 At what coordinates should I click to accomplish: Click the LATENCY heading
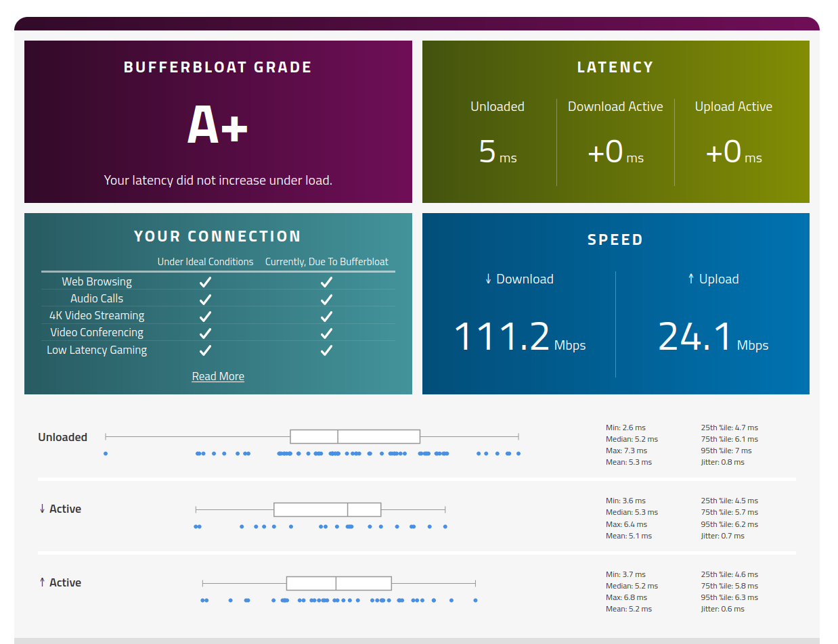pos(615,68)
